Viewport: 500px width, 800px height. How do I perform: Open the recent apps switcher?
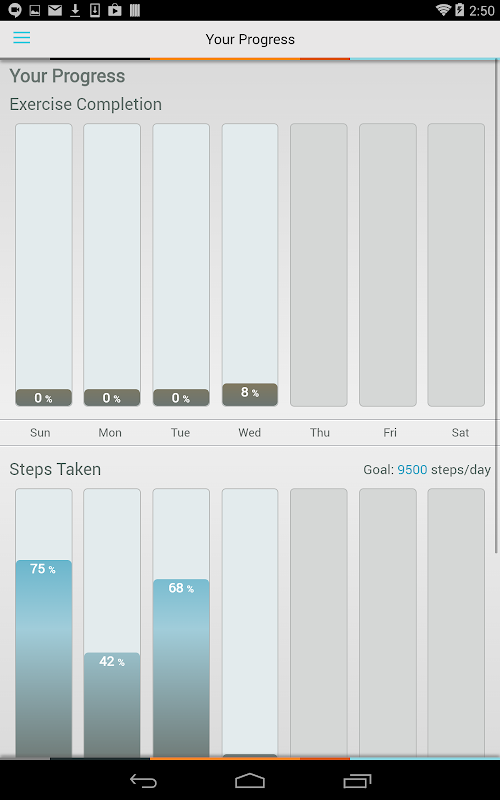pos(357,780)
